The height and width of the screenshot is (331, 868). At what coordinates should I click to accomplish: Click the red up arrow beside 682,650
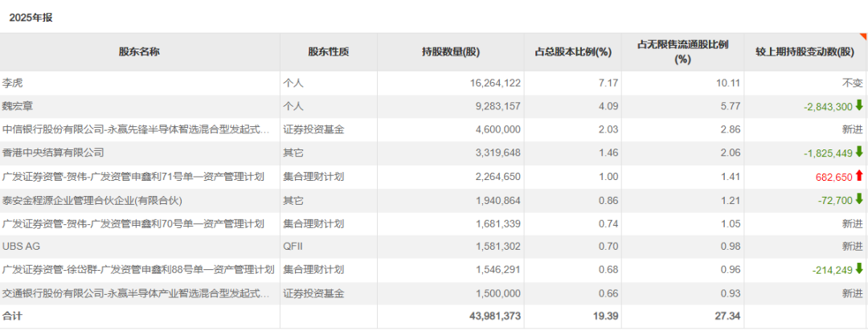tap(858, 176)
